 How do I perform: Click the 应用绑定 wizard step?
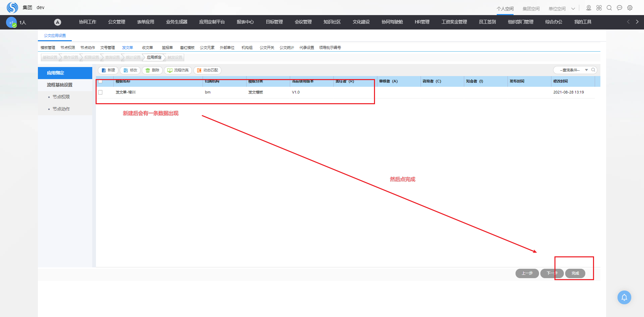coord(154,58)
